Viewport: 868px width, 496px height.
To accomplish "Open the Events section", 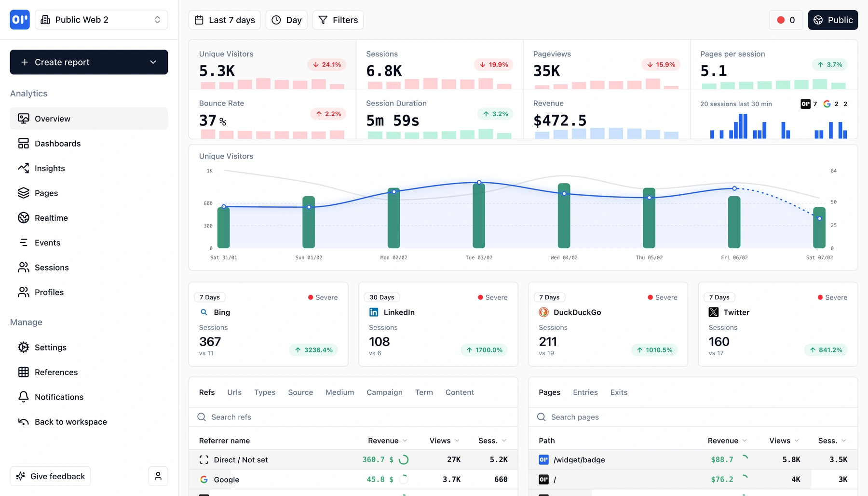I will (x=47, y=242).
